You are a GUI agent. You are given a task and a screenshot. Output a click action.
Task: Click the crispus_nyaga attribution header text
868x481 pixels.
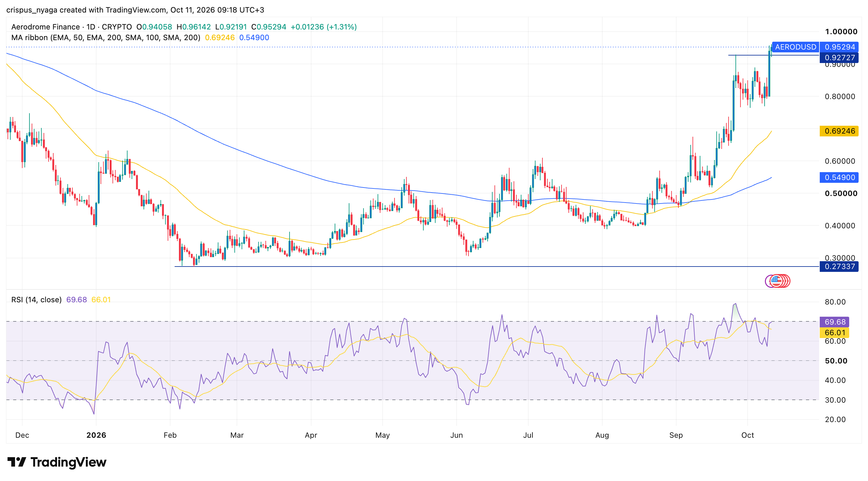coord(135,10)
